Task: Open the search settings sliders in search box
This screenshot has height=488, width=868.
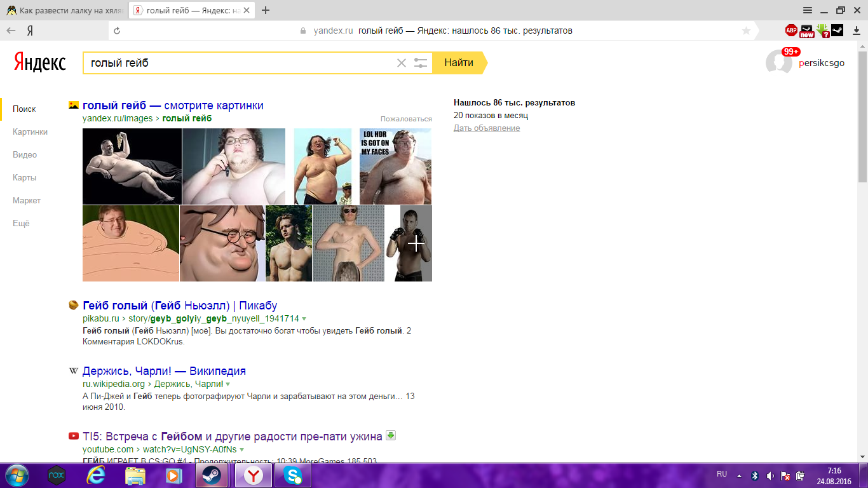Action: tap(420, 63)
